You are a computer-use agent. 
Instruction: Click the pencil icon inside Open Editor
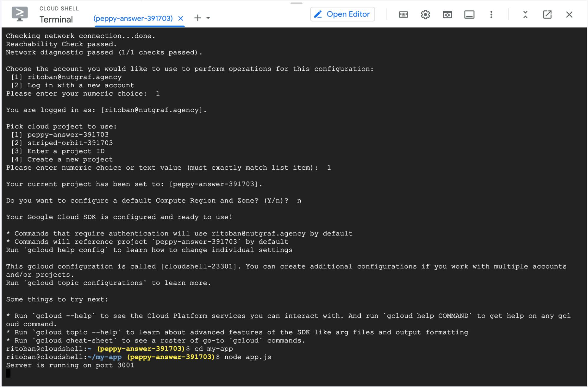[x=318, y=14]
